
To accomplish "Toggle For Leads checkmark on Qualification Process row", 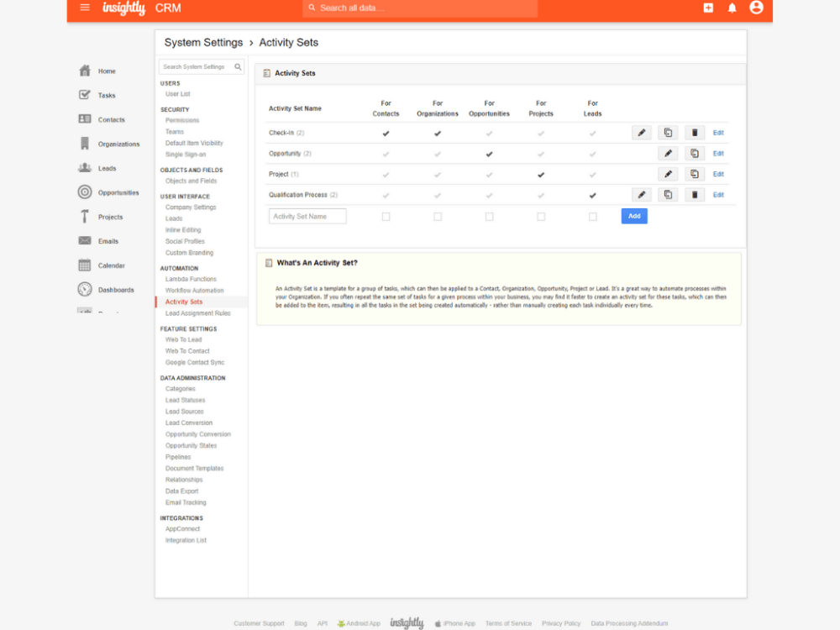I will click(x=592, y=196).
